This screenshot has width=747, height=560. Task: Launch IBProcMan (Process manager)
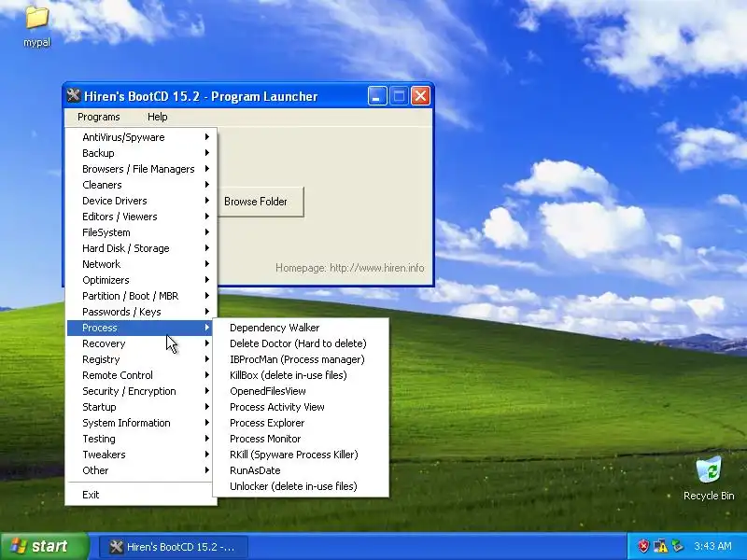[x=301, y=359]
